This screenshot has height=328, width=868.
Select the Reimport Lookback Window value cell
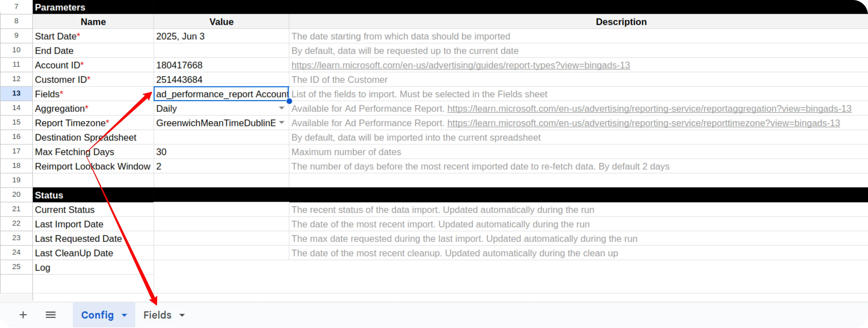pyautogui.click(x=221, y=166)
